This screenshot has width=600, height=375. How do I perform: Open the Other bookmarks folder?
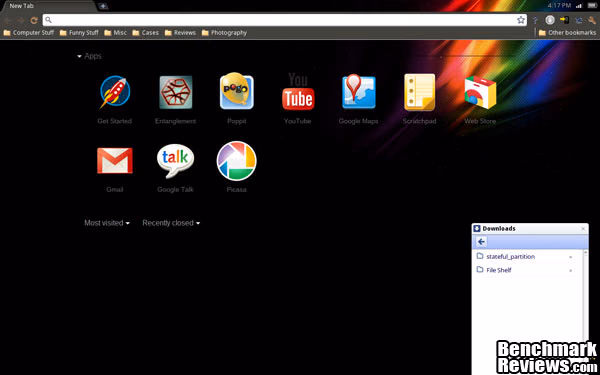[567, 33]
